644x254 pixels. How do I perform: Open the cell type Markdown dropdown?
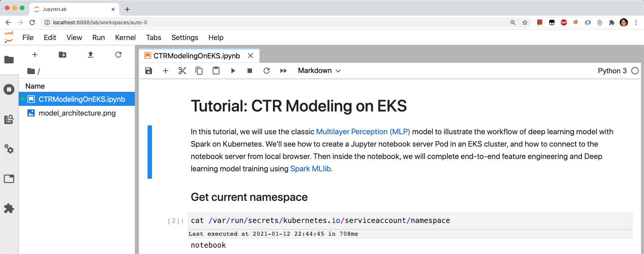point(319,71)
